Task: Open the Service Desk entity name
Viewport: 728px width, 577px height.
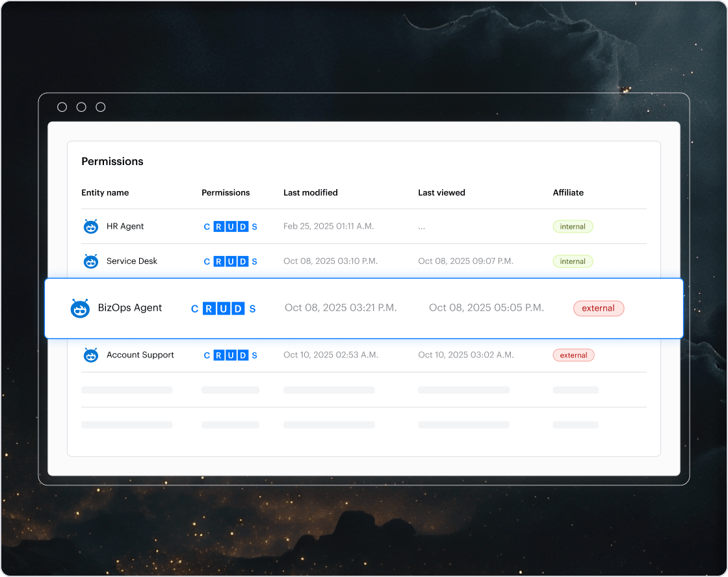Action: coord(132,261)
